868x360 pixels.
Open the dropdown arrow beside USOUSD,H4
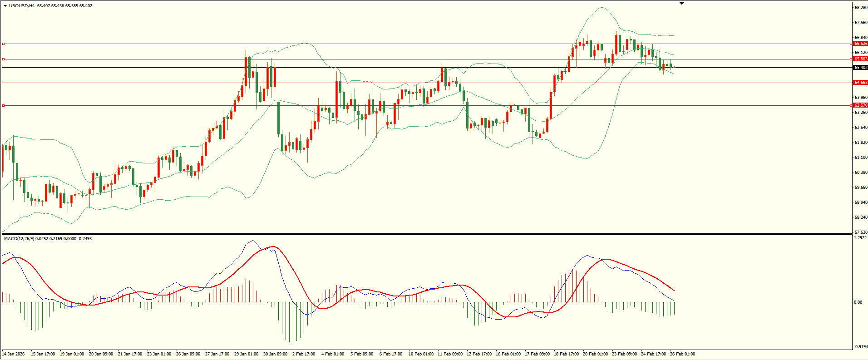tap(5, 6)
